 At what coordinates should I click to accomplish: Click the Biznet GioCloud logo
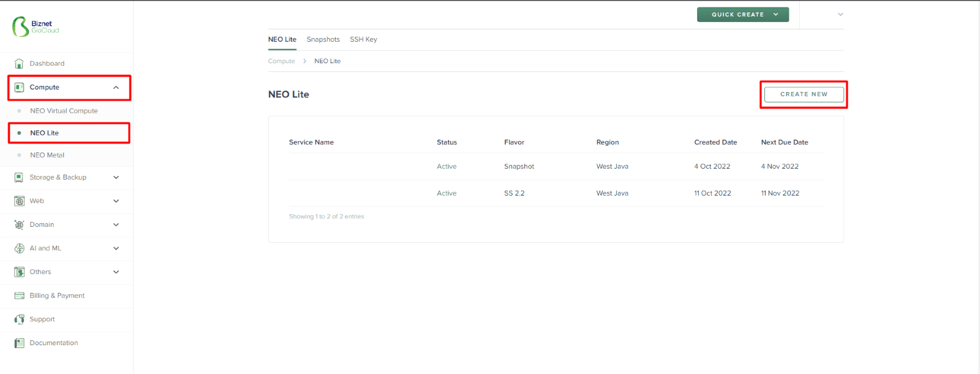pyautogui.click(x=36, y=26)
